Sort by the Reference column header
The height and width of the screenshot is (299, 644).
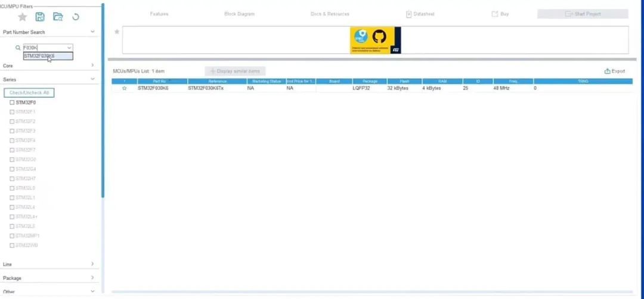pyautogui.click(x=217, y=81)
